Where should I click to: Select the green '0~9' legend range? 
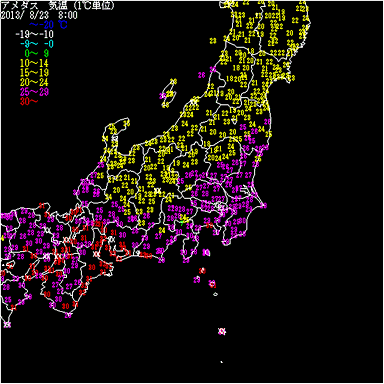click(x=37, y=53)
